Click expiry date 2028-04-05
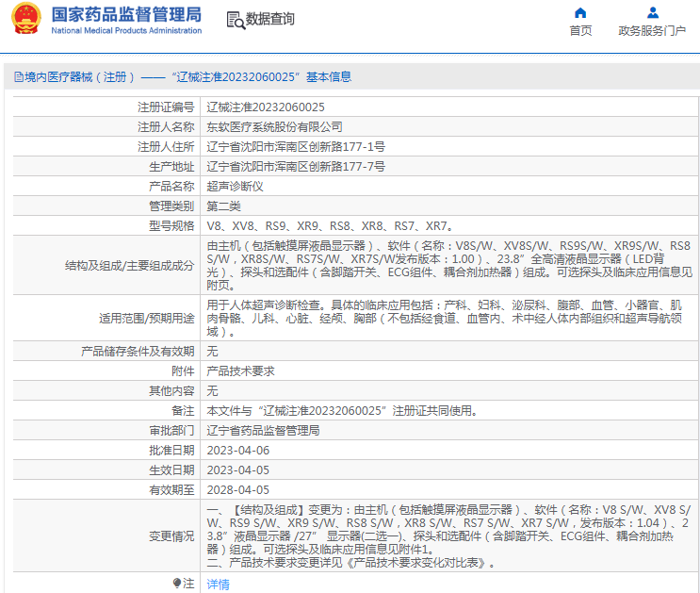Image resolution: width=700 pixels, height=593 pixels. [x=237, y=490]
